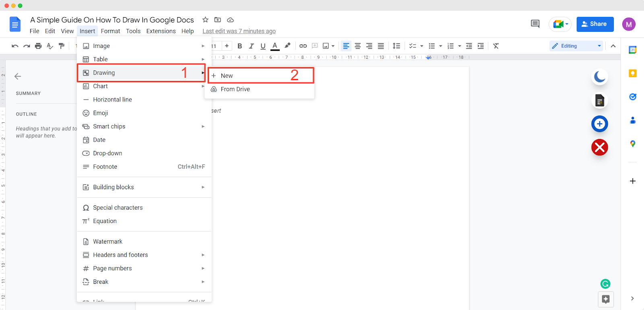Decrease indent of the paragraph
Screen dimensions: 644x310
(x=469, y=46)
